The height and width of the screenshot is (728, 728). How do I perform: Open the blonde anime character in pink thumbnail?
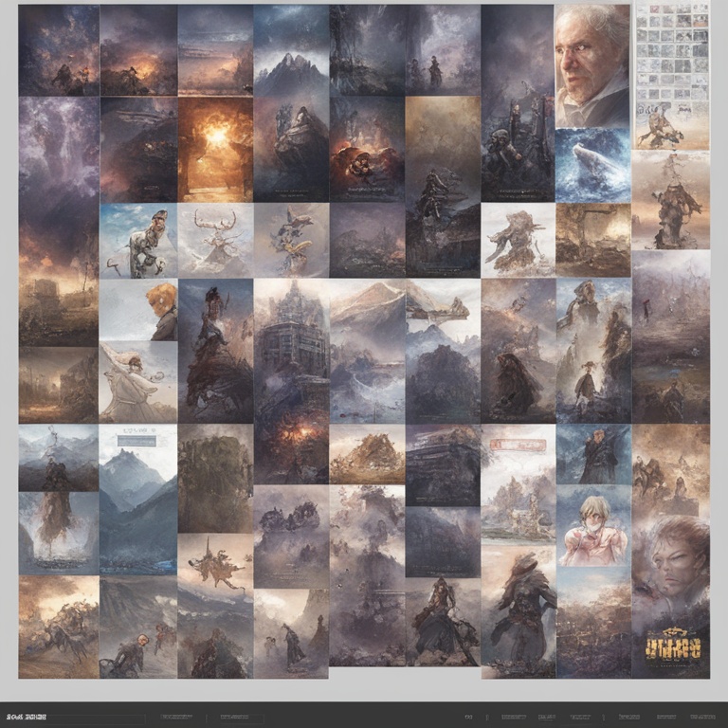click(x=593, y=525)
